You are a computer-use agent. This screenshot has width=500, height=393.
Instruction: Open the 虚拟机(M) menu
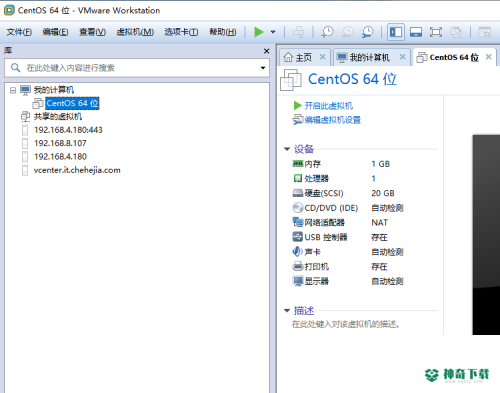(x=135, y=32)
